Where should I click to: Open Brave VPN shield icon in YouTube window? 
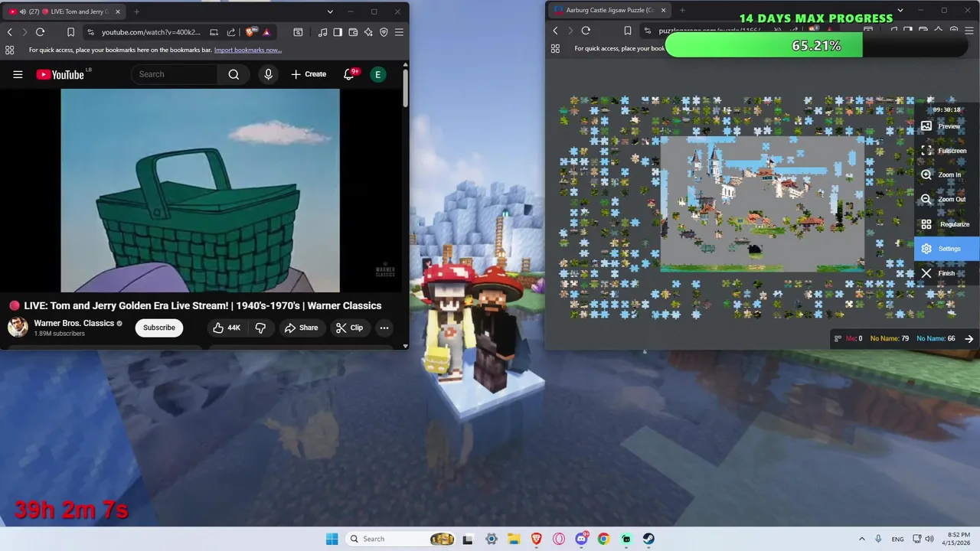coord(384,32)
